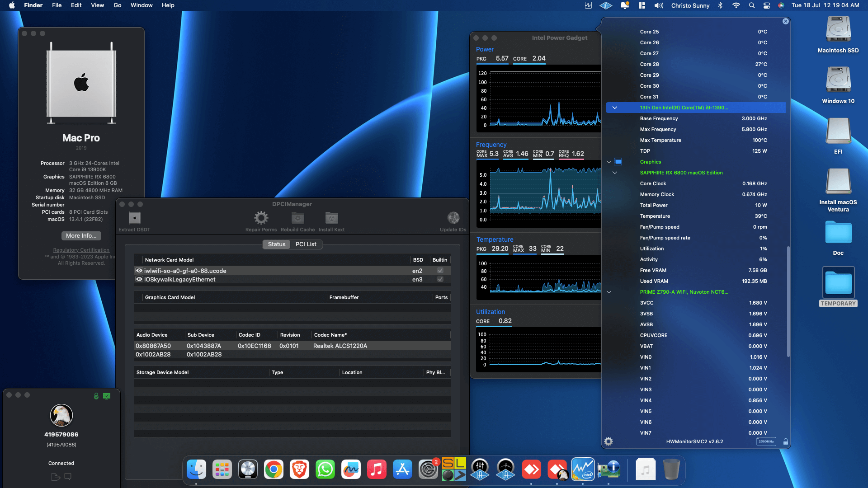Open Macintosh SSD drive on desktop

838,34
